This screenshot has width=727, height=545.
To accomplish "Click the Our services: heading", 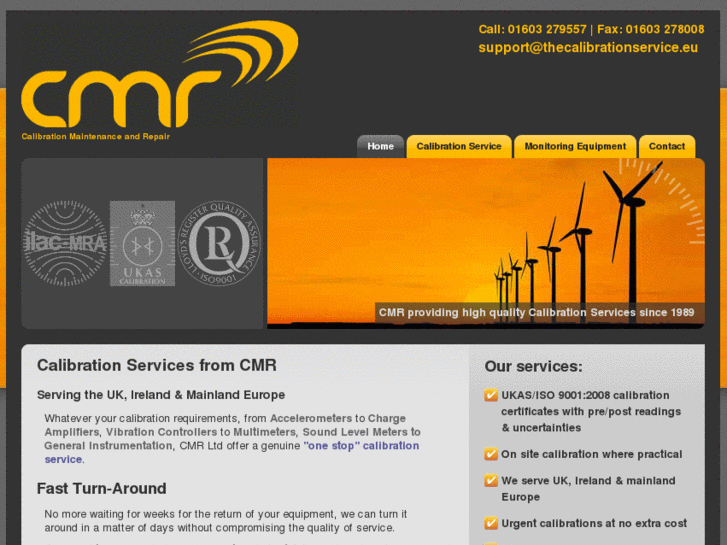I will click(534, 366).
